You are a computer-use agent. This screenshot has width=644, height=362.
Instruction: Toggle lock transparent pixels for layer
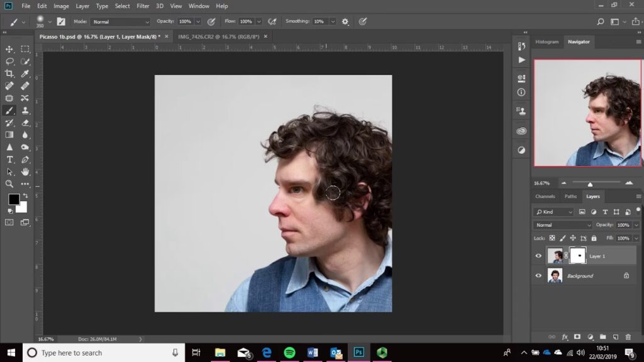[x=552, y=238]
